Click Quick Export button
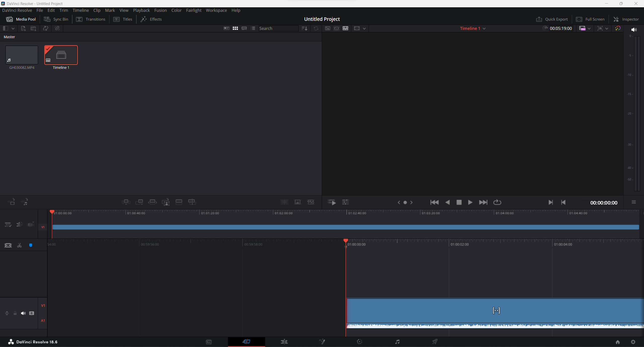Viewport: 644px width, 347px height. (552, 19)
